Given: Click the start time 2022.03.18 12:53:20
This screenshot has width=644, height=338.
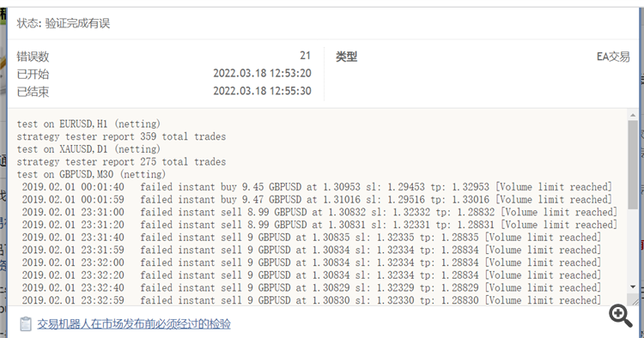Looking at the screenshot, I should coord(262,74).
